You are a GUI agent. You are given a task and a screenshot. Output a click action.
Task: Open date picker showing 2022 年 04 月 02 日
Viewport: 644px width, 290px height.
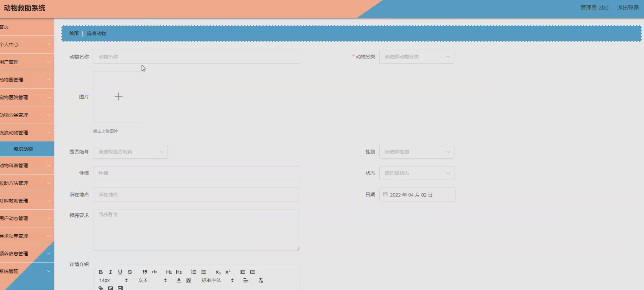tap(417, 195)
